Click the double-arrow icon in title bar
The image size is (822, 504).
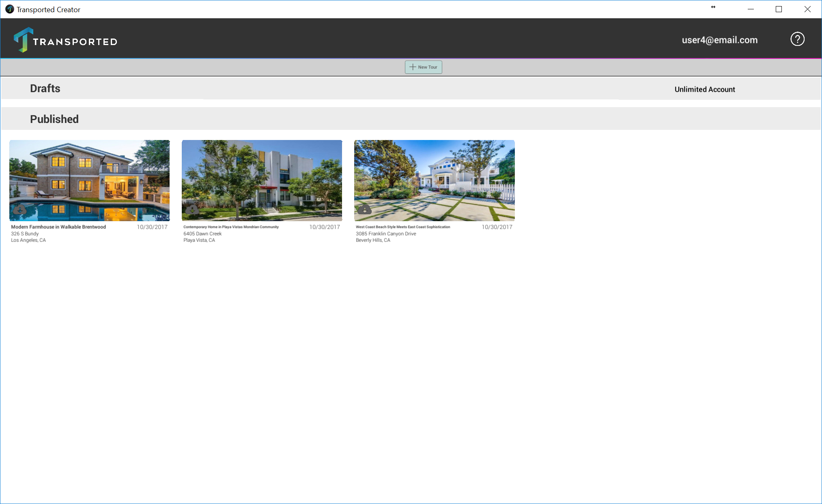click(x=713, y=7)
